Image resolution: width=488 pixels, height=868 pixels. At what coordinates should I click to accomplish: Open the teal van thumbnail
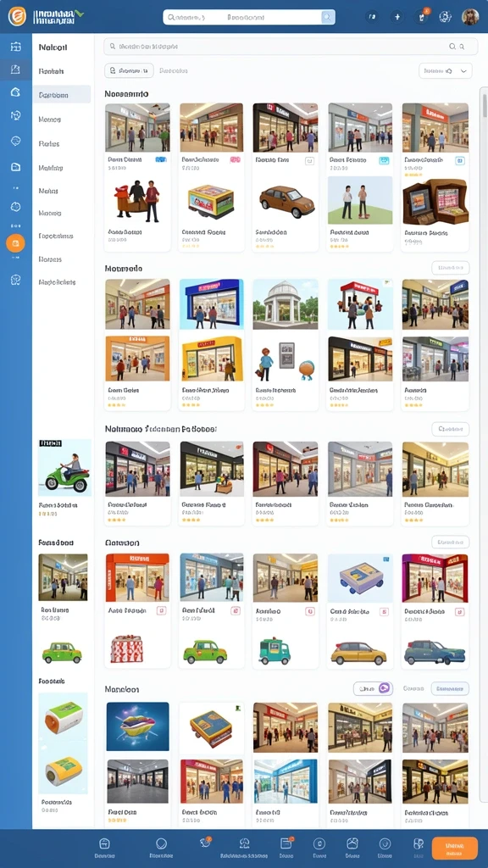coord(275,652)
